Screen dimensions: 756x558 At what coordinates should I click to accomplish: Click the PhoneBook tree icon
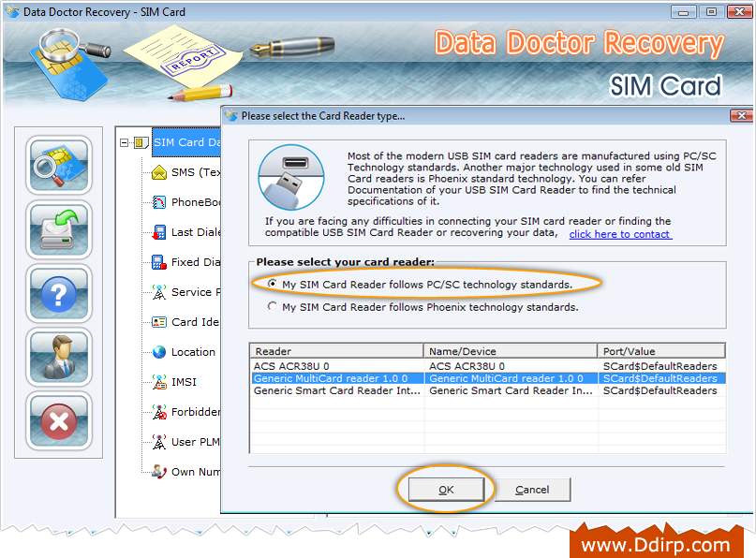tap(159, 202)
